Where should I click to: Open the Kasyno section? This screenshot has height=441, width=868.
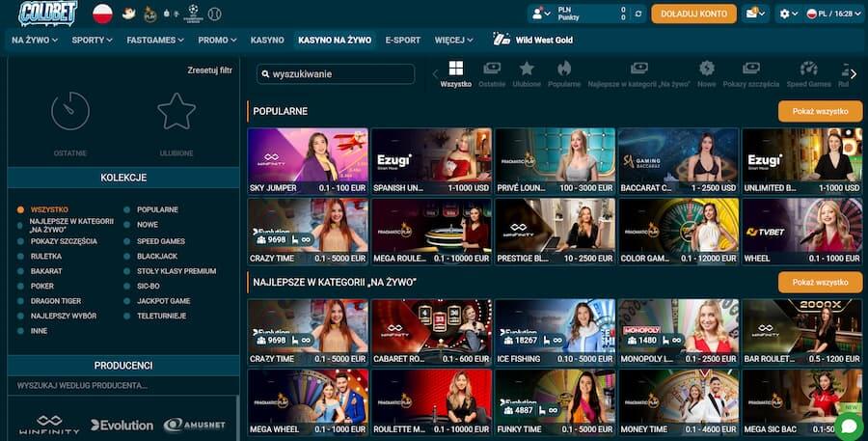coord(267,40)
